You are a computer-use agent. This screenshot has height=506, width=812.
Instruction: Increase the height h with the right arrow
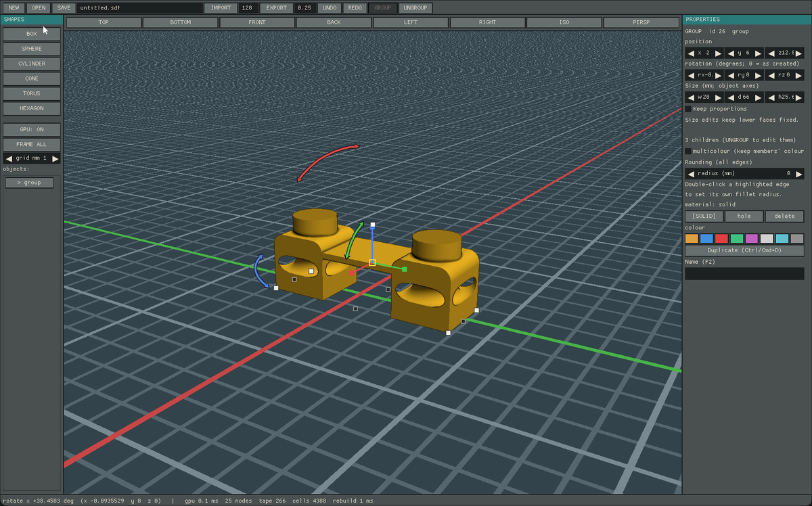[x=799, y=97]
